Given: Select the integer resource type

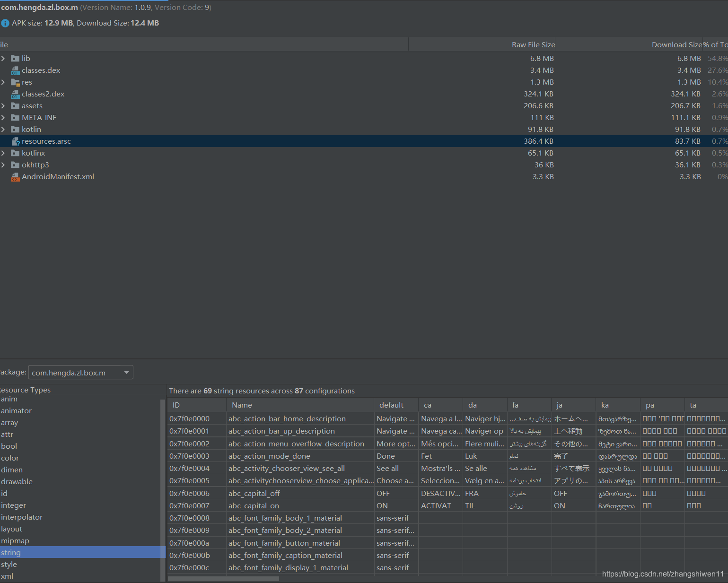Looking at the screenshot, I should coord(80,505).
